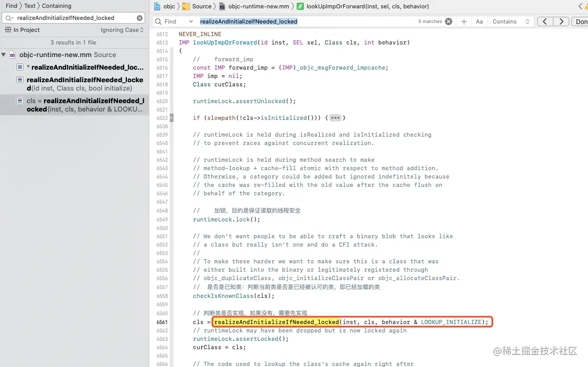This screenshot has height=367, width=588.
Task: Click the Source folder breadcrumb
Action: point(197,6)
